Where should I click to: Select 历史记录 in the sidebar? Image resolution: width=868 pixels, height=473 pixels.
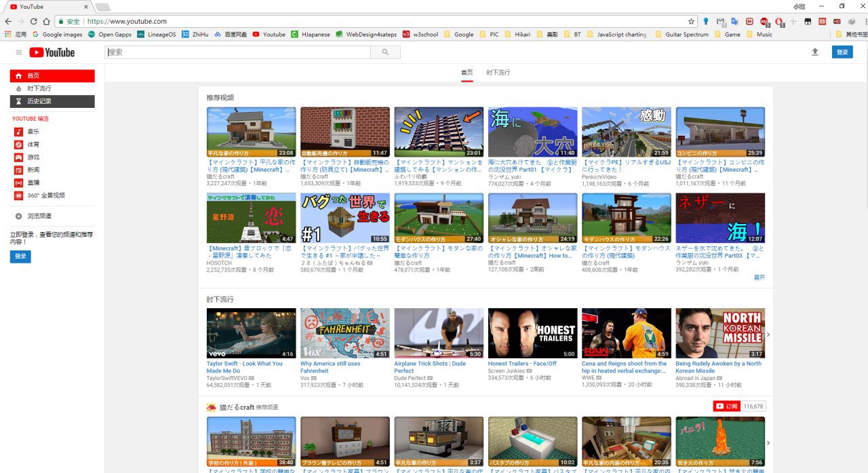click(52, 102)
